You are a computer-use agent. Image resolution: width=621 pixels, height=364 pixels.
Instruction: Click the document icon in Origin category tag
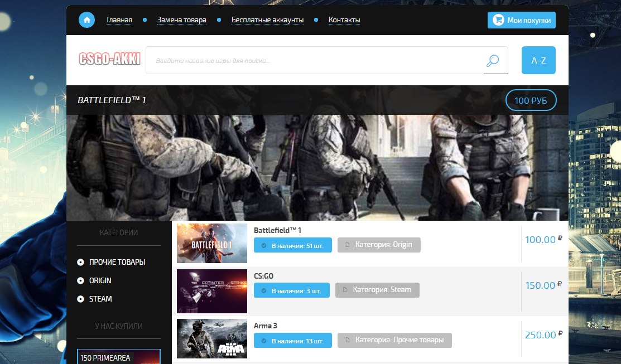[348, 245]
